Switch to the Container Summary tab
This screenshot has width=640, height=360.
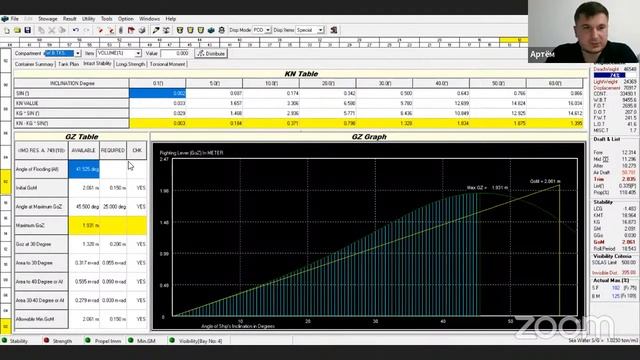[34, 64]
